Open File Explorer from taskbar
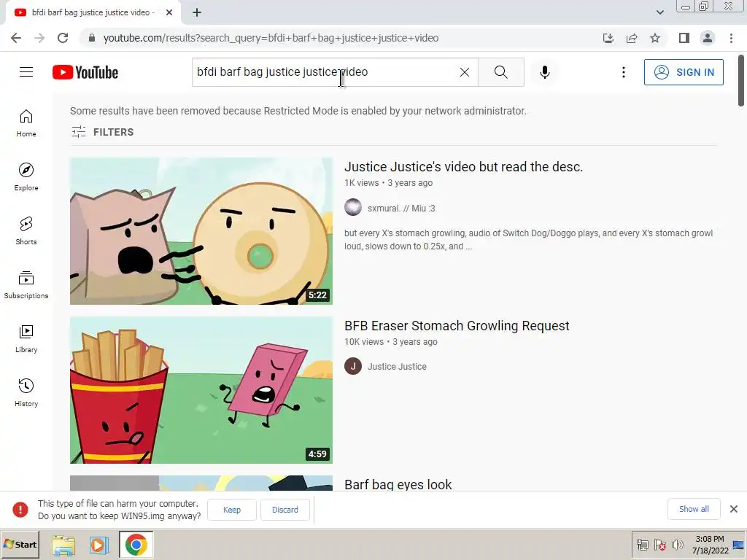This screenshot has width=747, height=560. (x=63, y=545)
